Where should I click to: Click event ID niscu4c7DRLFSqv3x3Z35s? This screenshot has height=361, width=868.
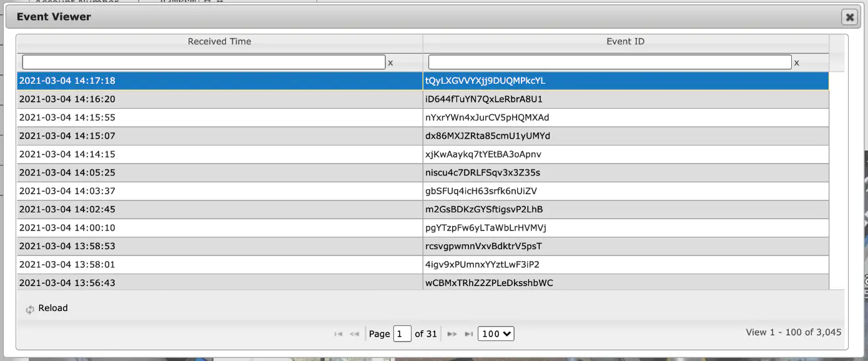(x=483, y=173)
